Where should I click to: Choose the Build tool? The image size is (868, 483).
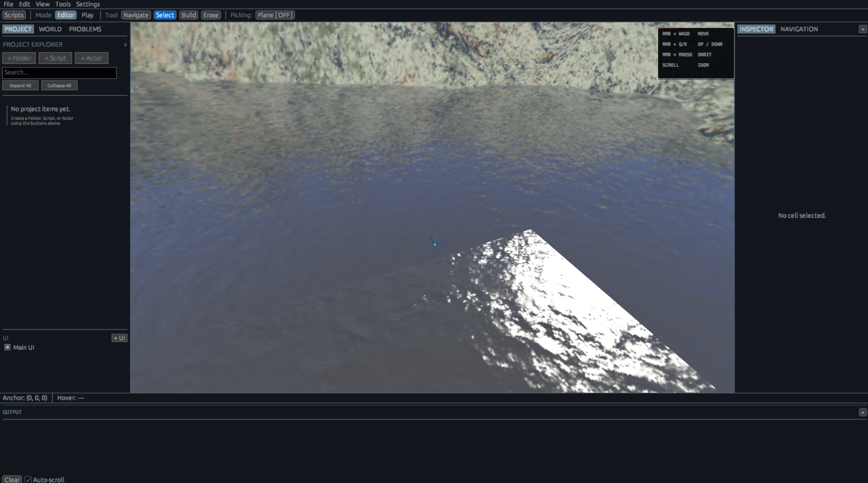[189, 15]
